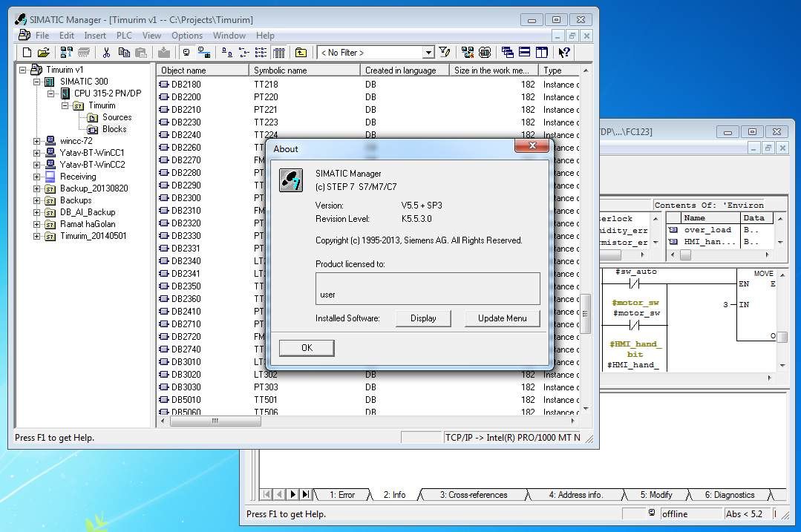Viewport: 801px width, 532px height.
Task: Collapse the SIMATIC 300 station node
Action: click(37, 82)
